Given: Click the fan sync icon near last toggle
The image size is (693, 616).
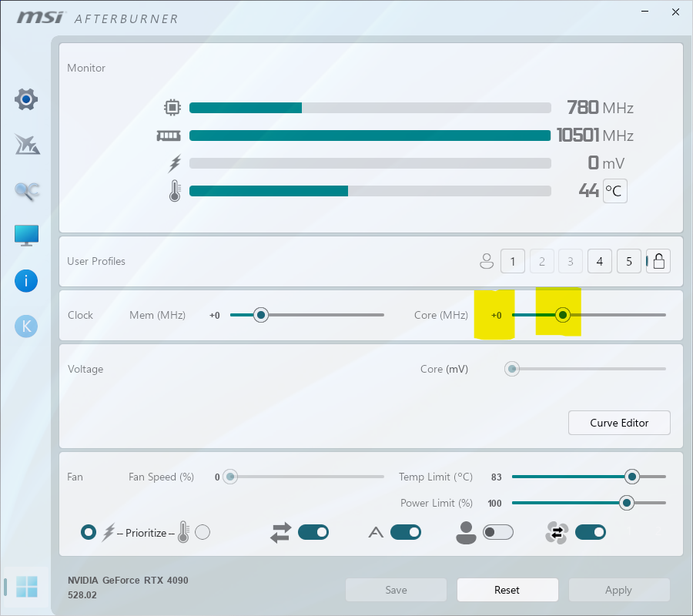Looking at the screenshot, I should click(557, 533).
